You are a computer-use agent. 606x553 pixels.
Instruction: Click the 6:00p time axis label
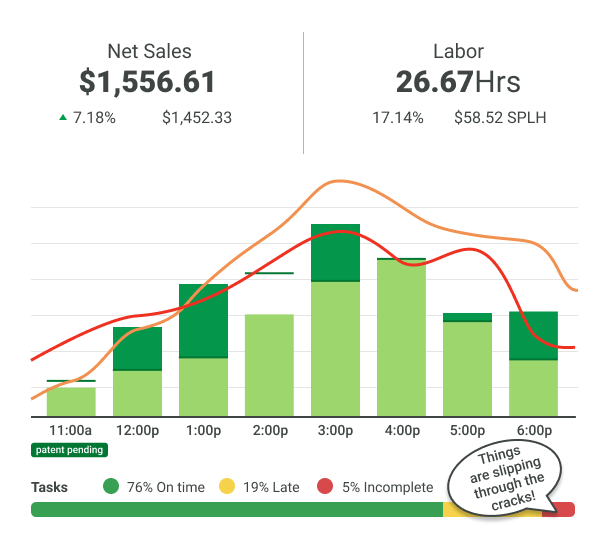(x=533, y=431)
